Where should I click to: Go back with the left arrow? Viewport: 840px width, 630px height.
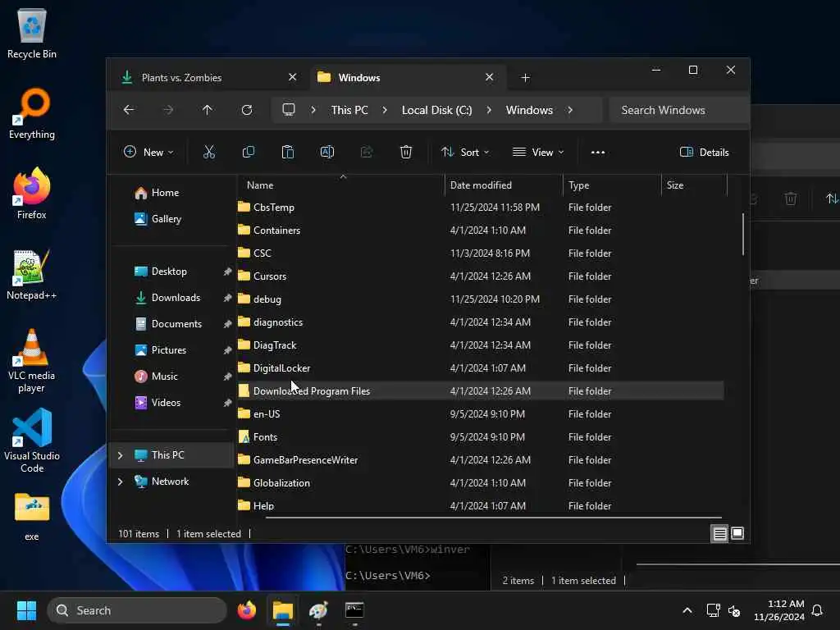(x=129, y=110)
